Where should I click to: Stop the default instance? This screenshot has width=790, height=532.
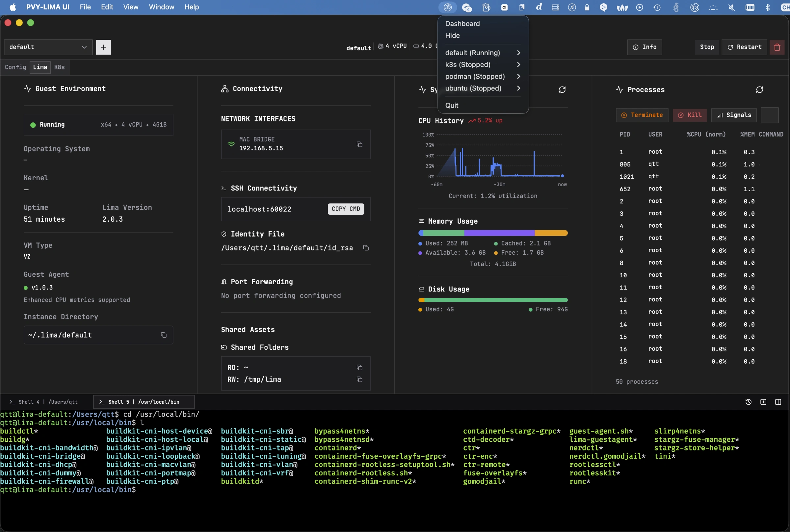tap(707, 47)
